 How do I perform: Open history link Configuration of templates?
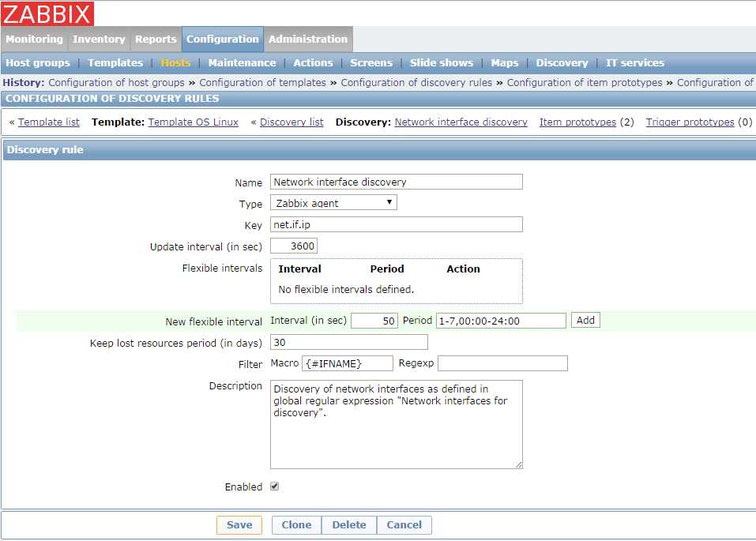pos(263,82)
